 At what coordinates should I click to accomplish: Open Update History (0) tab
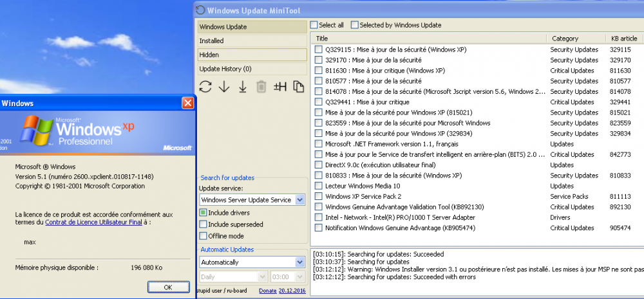[x=252, y=69]
